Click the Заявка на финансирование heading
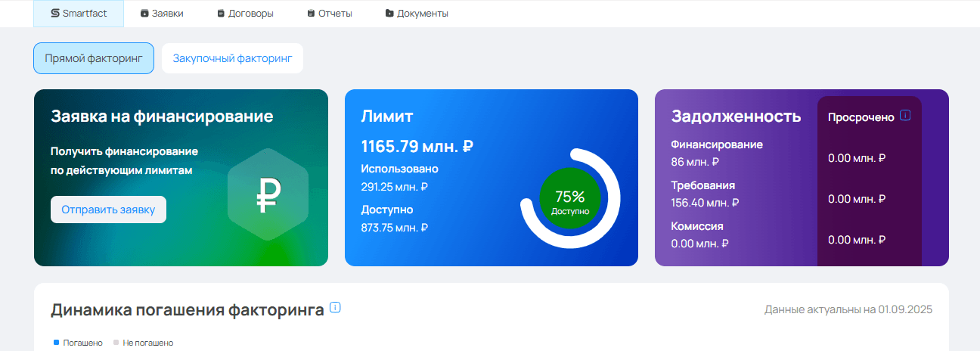This screenshot has height=351, width=980. pos(162,116)
